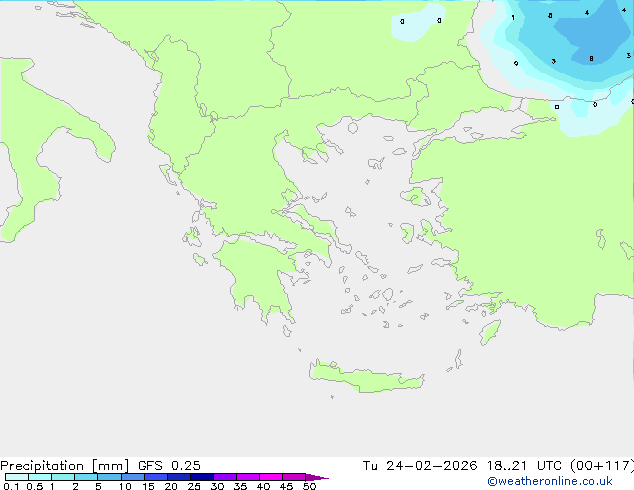Screen dimensions: 634x490
Task: Select the 5–10 mm legend color segment
Action: click(109, 477)
